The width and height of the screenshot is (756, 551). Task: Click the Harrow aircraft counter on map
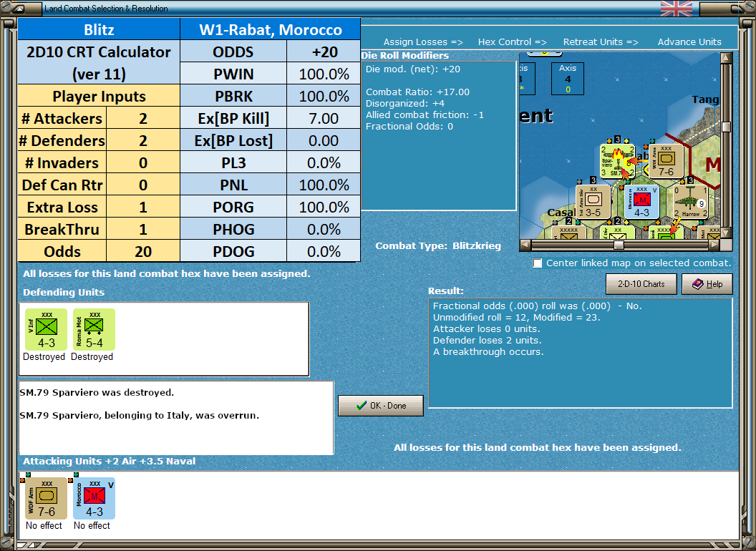(690, 202)
